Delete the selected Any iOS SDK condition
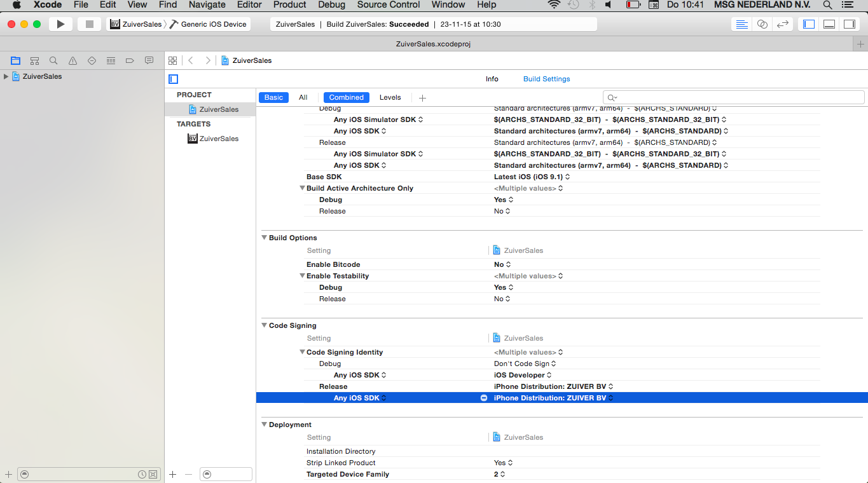Image resolution: width=868 pixels, height=483 pixels. pyautogui.click(x=484, y=398)
